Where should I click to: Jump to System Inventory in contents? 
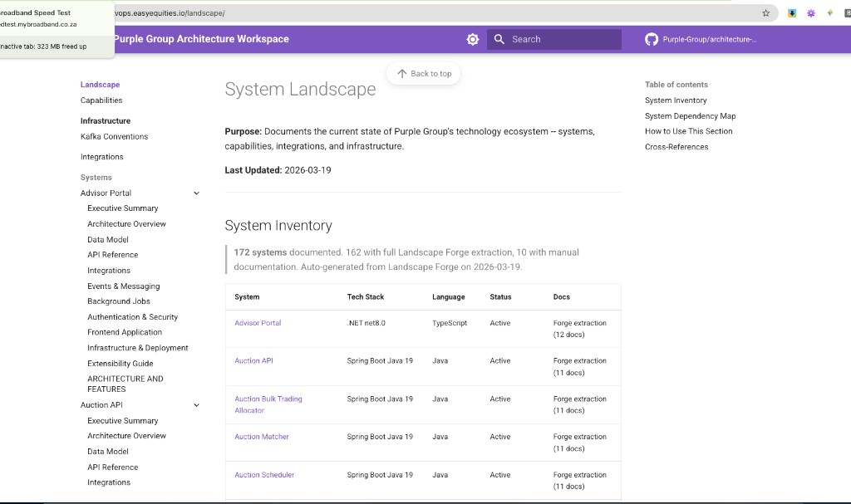tap(676, 100)
